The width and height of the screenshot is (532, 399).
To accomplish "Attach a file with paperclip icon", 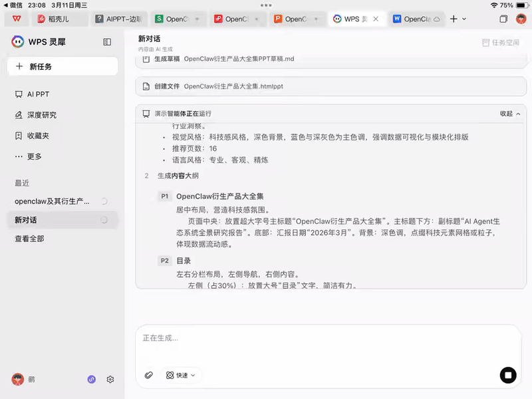I will pos(148,375).
